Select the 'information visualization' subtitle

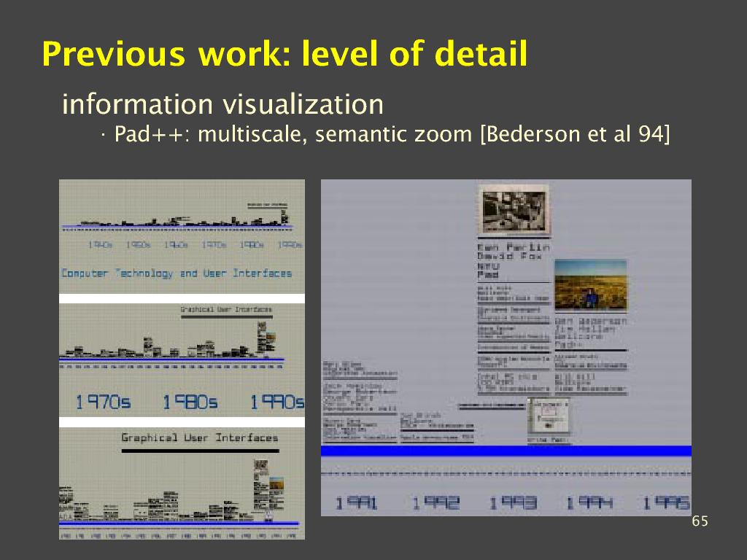222,104
